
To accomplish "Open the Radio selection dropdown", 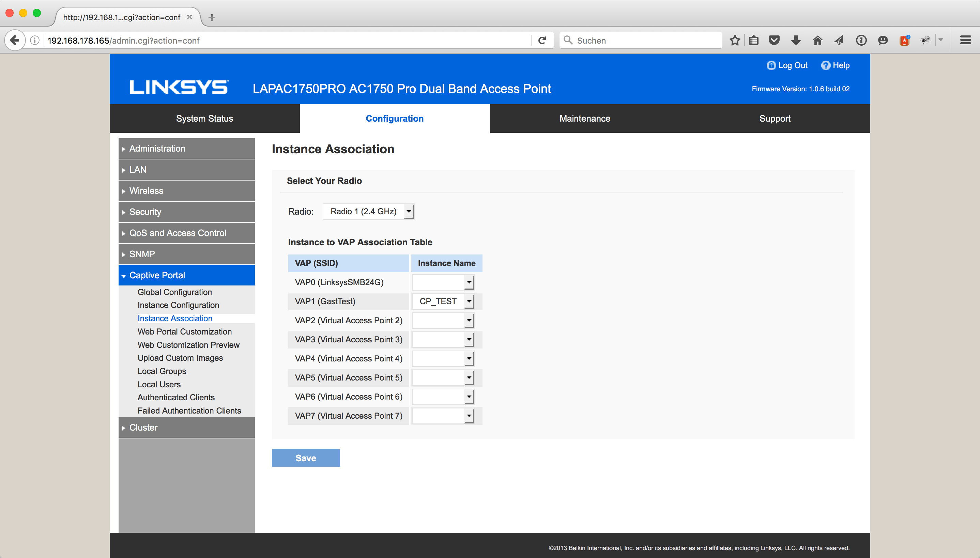I will click(x=368, y=211).
